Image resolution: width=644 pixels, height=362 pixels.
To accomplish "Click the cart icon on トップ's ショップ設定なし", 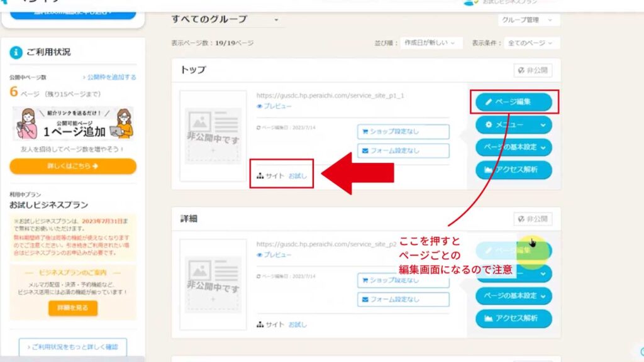I will click(365, 132).
